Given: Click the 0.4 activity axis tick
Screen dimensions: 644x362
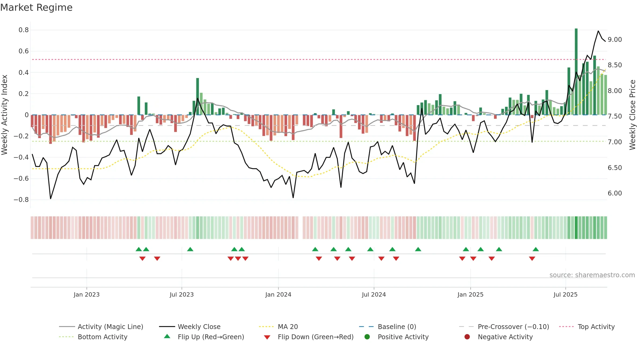Looking at the screenshot, I should pos(24,73).
